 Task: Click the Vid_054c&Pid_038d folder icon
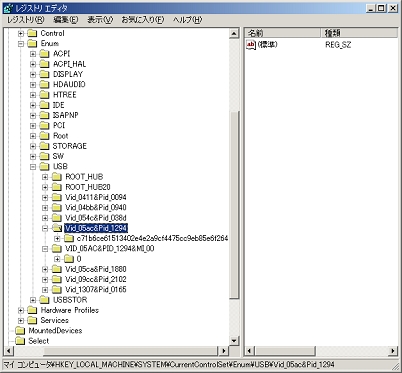click(57, 218)
